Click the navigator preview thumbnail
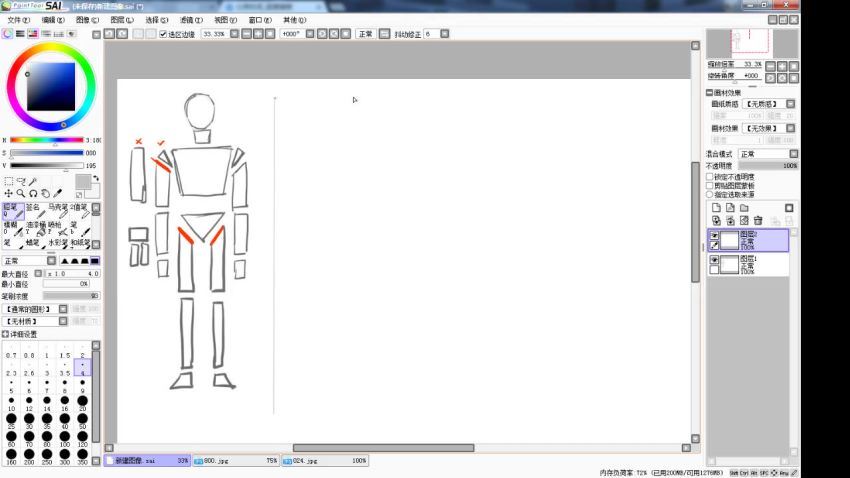 pos(750,41)
